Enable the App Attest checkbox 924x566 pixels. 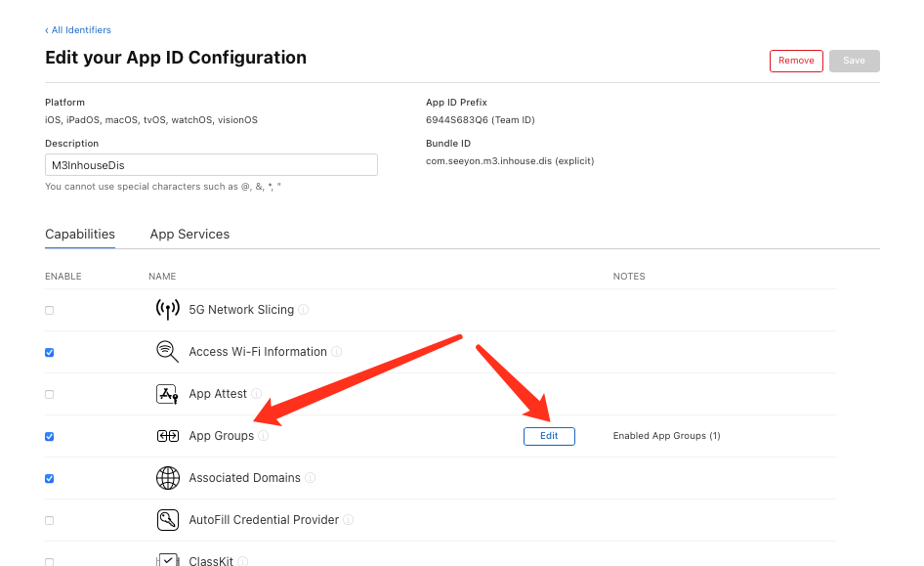pos(50,394)
